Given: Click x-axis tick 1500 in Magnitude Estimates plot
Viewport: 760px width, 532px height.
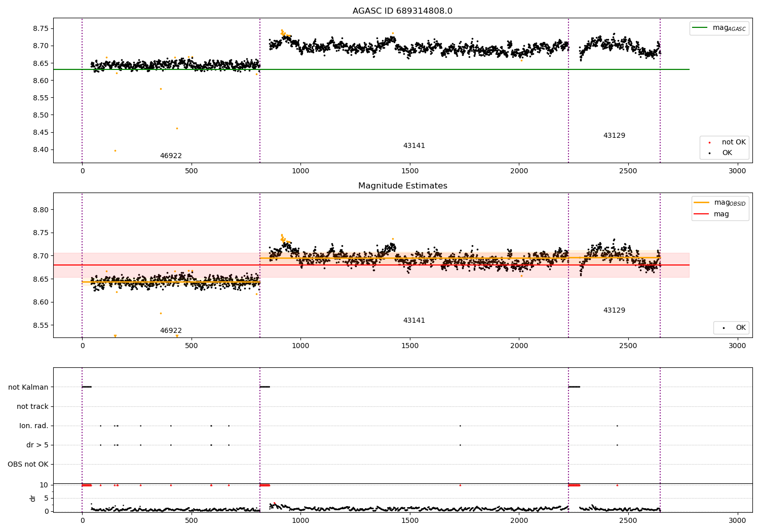Looking at the screenshot, I should [x=410, y=346].
